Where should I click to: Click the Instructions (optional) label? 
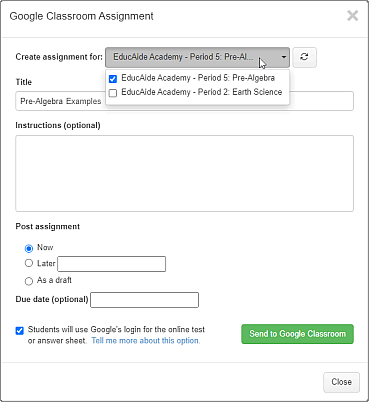point(58,125)
